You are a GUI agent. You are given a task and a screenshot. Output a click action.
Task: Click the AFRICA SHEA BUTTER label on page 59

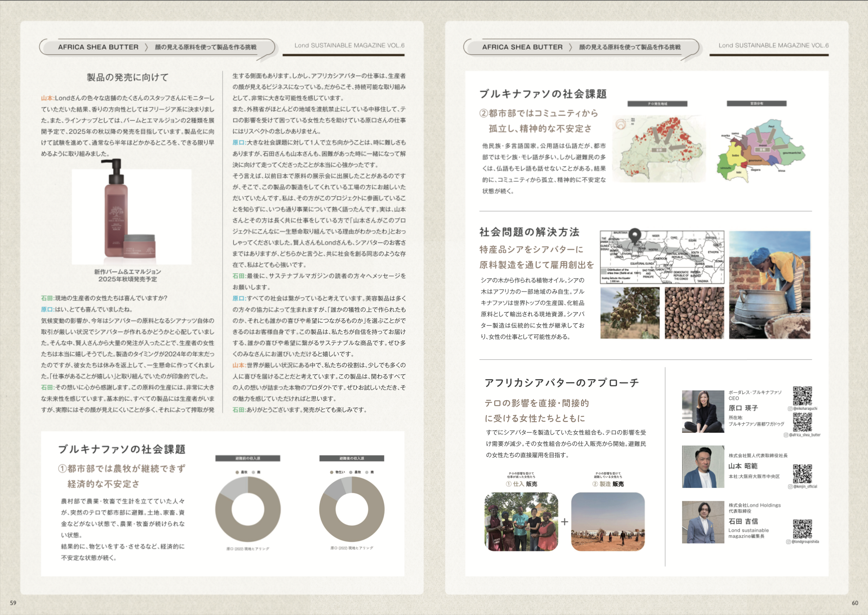click(98, 47)
